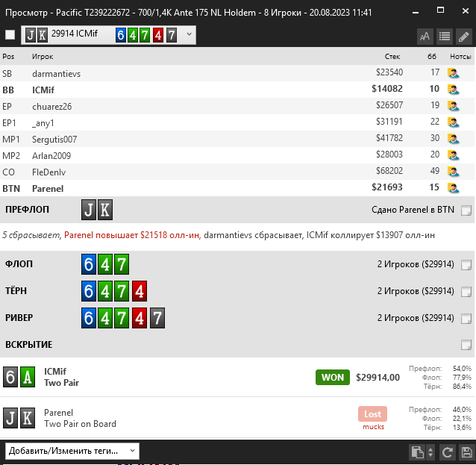
Task: Maximize the Просмотр window
Action: click(x=440, y=10)
